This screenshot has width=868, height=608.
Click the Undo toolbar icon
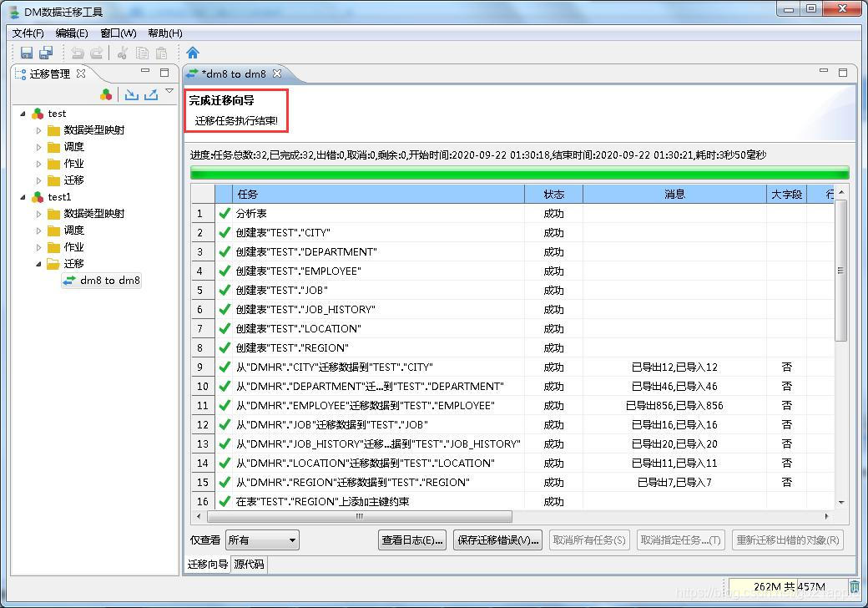pyautogui.click(x=78, y=53)
